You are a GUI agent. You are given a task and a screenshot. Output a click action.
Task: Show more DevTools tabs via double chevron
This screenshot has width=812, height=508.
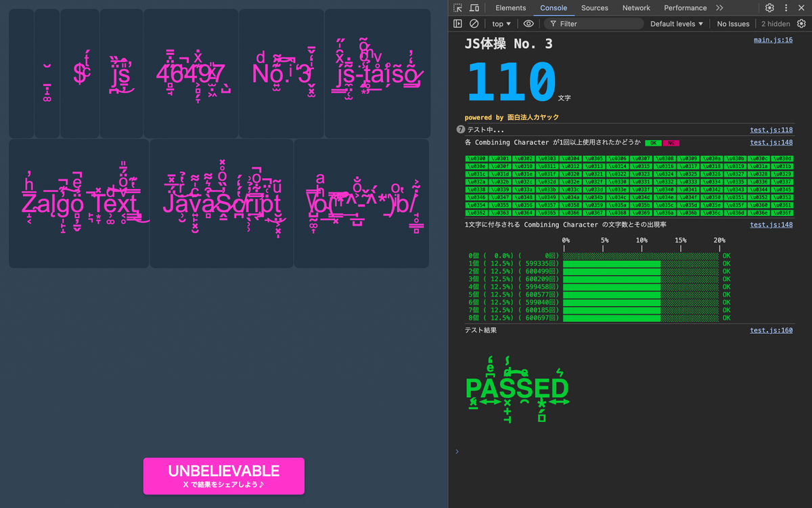coord(719,8)
